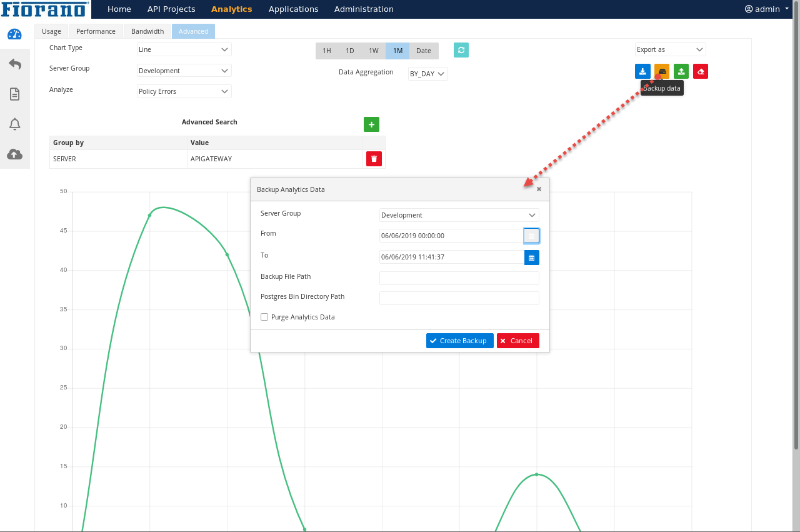The height and width of the screenshot is (532, 800).
Task: Click the From date input field
Action: (451, 236)
